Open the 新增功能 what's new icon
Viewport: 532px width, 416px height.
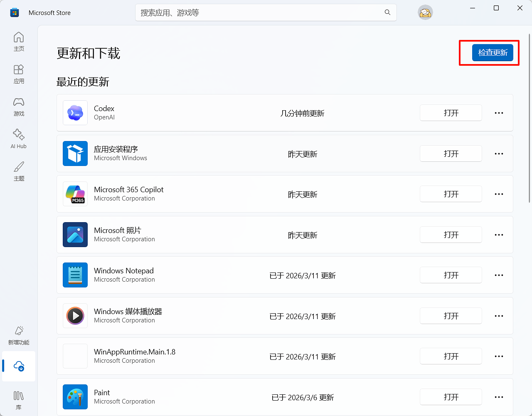click(19, 335)
